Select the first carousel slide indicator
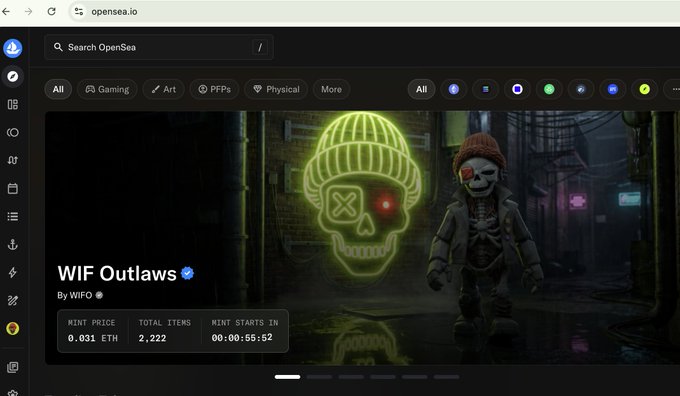The height and width of the screenshot is (396, 680). pos(288,377)
